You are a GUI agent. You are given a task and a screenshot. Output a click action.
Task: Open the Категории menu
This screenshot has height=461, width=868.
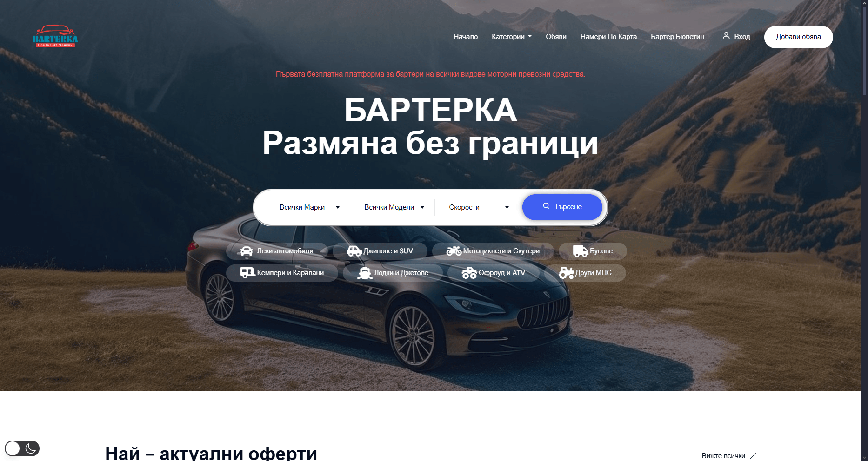512,37
